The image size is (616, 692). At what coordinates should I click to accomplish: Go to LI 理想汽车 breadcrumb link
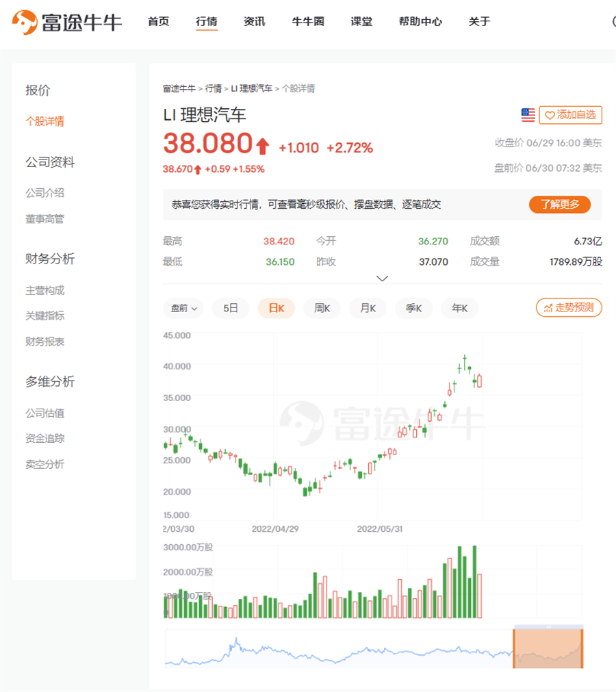tap(251, 89)
